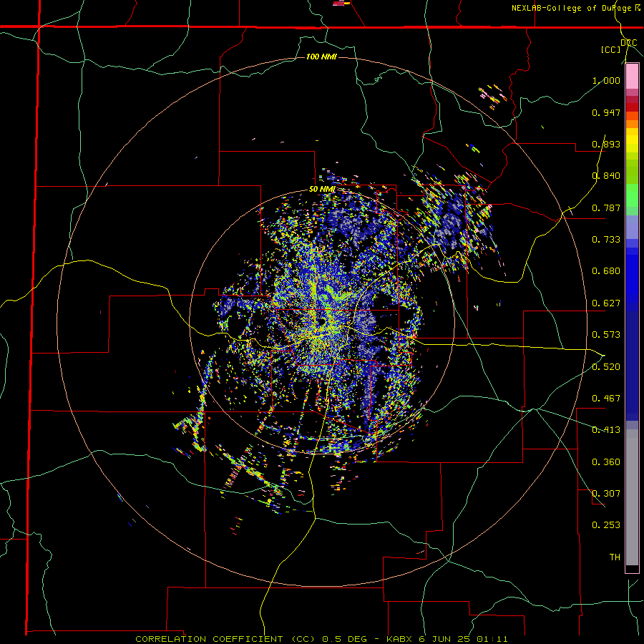
Task: Click the red echo at the top edge
Action: tap(338, 4)
